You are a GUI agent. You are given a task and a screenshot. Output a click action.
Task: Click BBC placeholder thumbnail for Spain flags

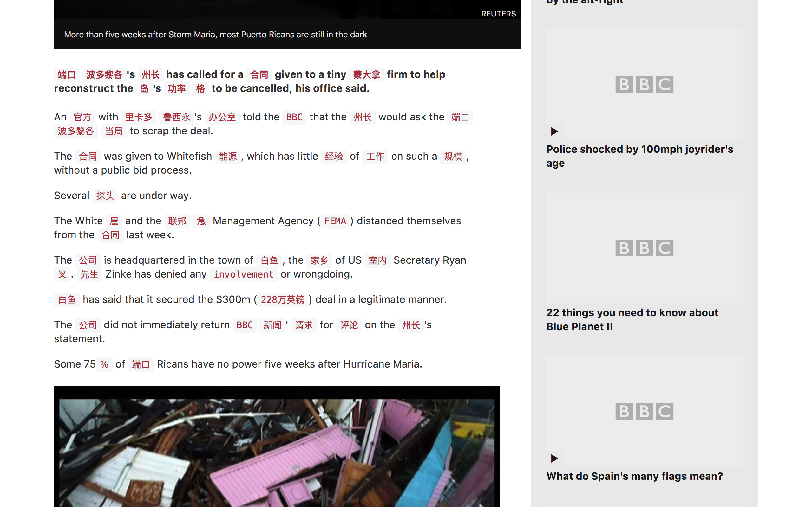click(x=644, y=411)
